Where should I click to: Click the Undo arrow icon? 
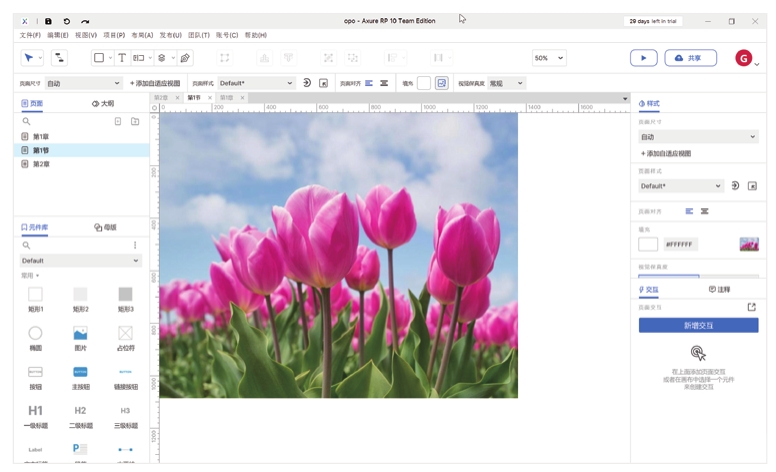[x=67, y=21]
